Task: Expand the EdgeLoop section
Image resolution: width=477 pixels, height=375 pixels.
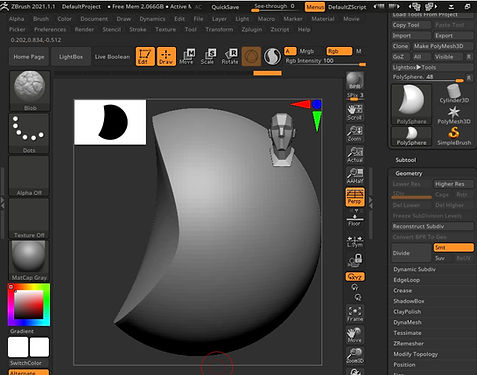Action: (406, 280)
